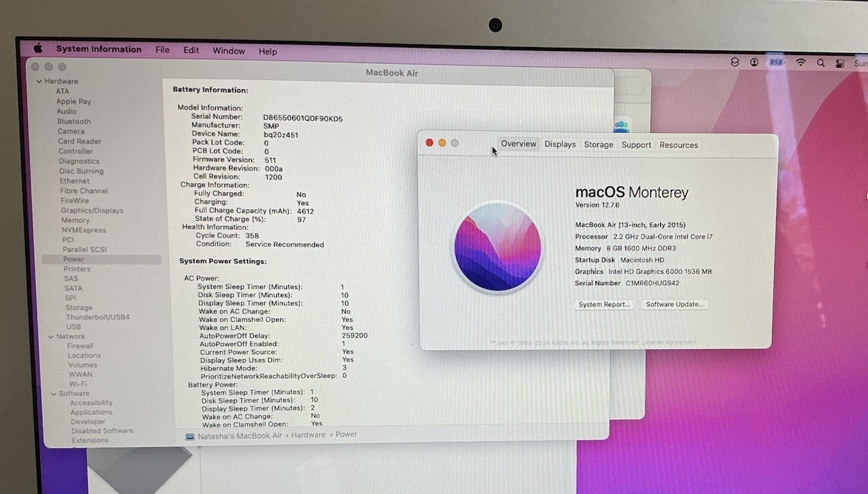Switch to the Storage tab
This screenshot has width=868, height=494.
pos(599,144)
